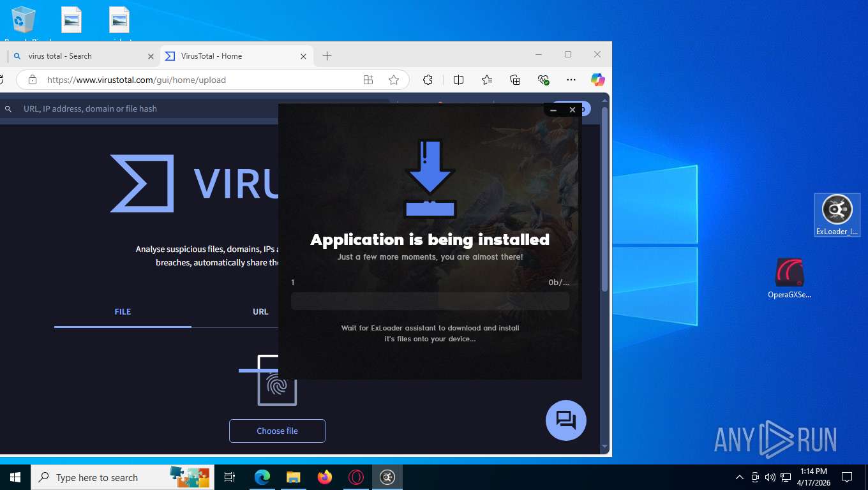Viewport: 868px width, 490px height.
Task: Click the VirusTotal sigma logo
Action: tap(142, 183)
